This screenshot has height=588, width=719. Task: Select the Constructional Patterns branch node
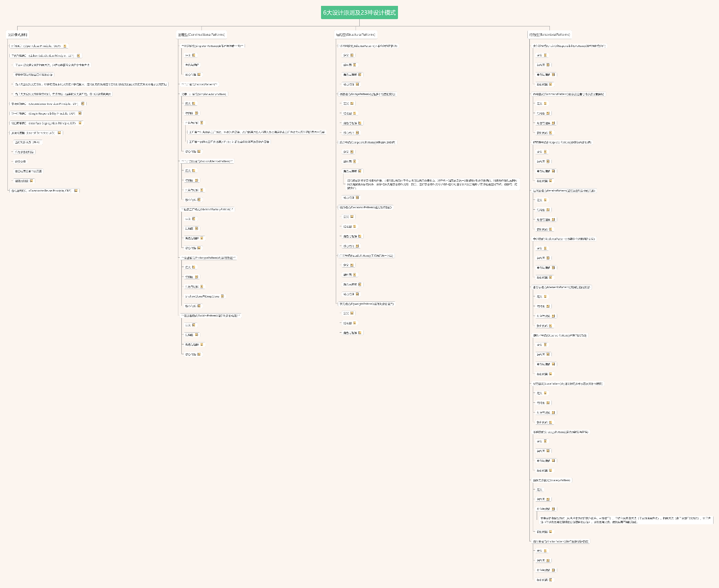pyautogui.click(x=201, y=35)
